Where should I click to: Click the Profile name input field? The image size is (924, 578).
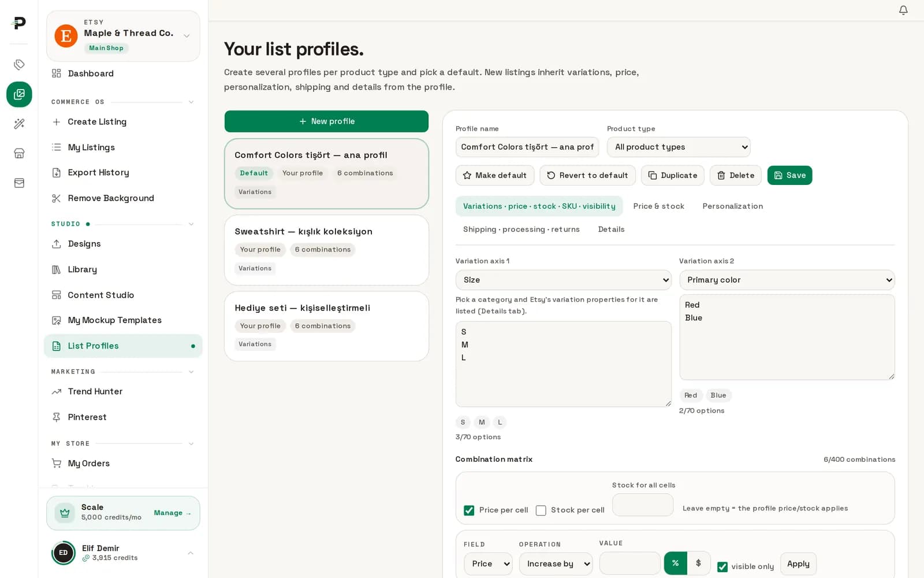(x=527, y=147)
